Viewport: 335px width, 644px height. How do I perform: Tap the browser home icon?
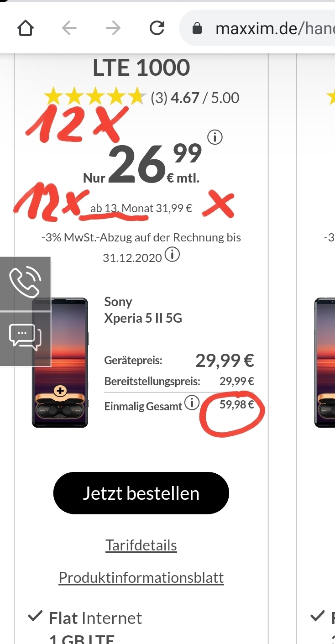coord(26,29)
